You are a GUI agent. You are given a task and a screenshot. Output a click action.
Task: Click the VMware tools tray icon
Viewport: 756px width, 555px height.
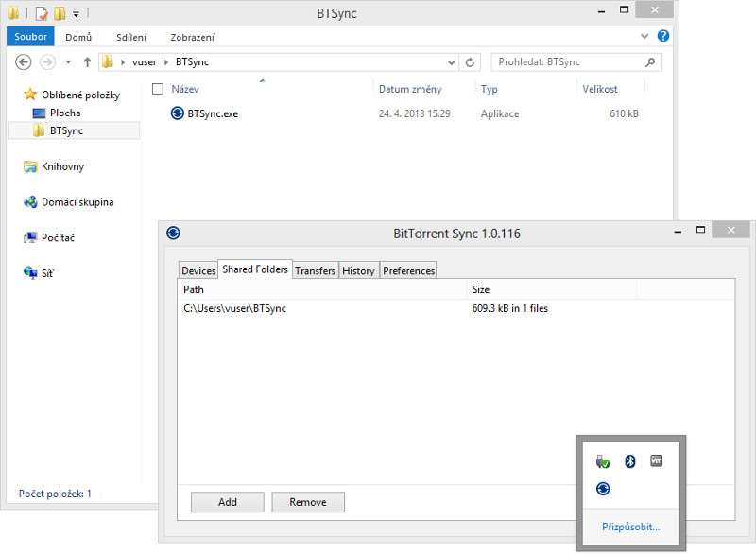(656, 460)
